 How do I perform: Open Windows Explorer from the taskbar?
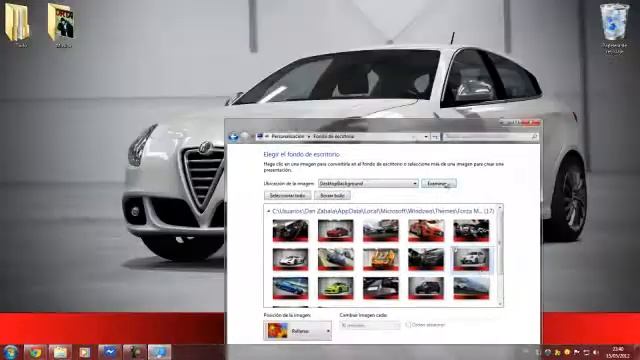coord(60,352)
